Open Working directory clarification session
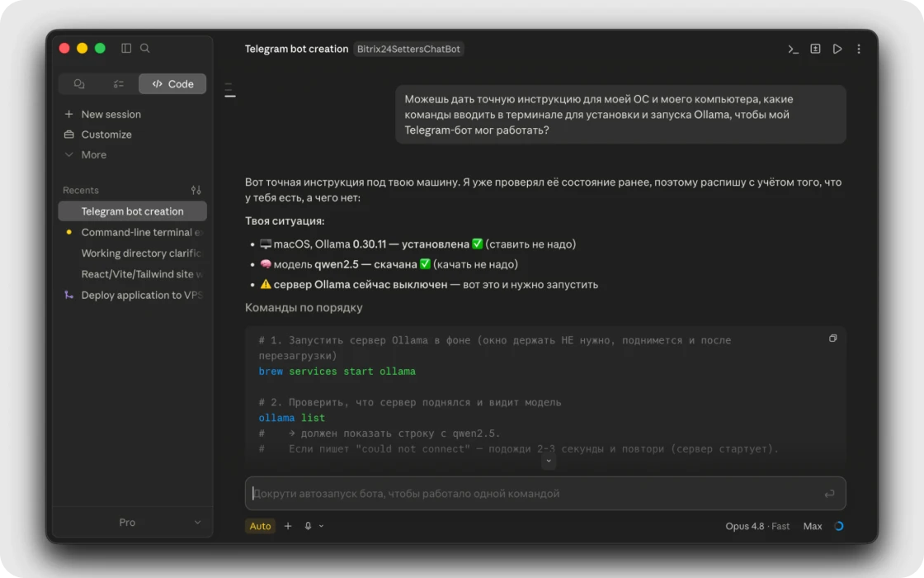This screenshot has width=924, height=578. pyautogui.click(x=133, y=253)
